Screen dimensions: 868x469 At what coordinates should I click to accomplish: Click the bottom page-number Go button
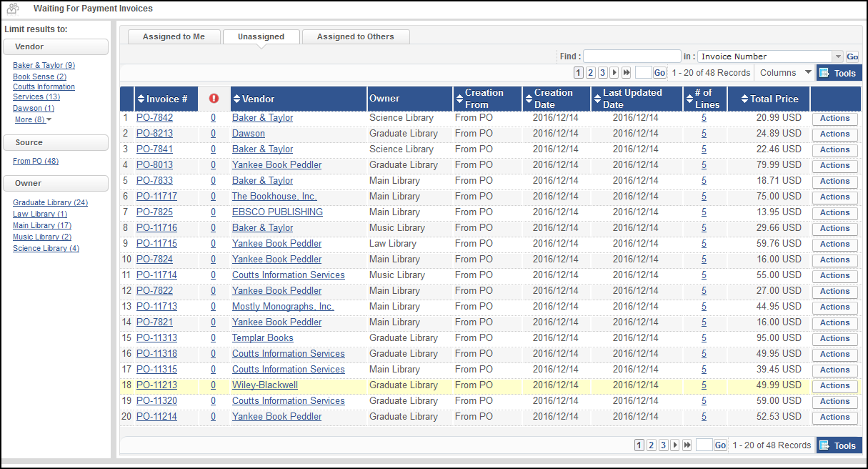(x=720, y=445)
